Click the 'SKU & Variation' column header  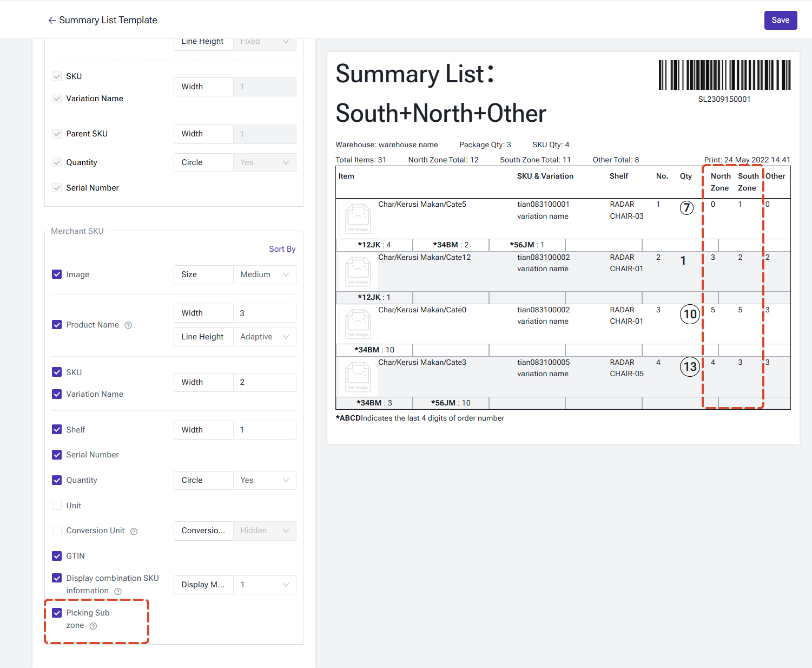click(545, 176)
